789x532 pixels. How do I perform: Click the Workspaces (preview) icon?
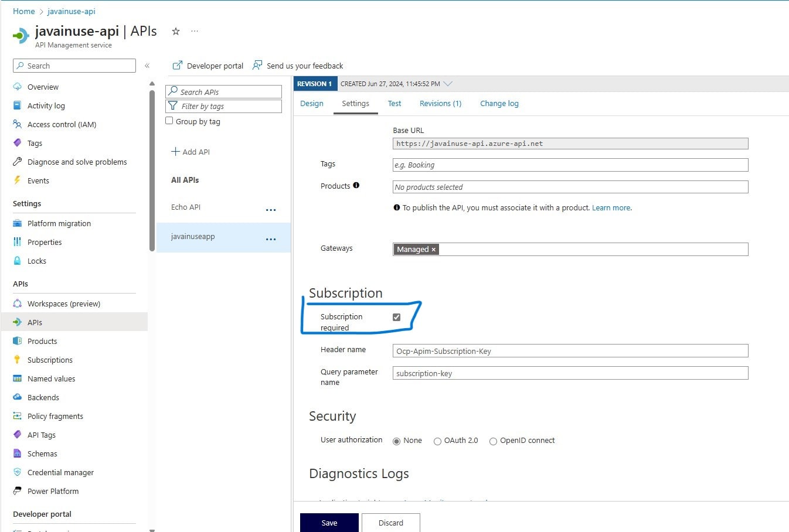click(17, 303)
